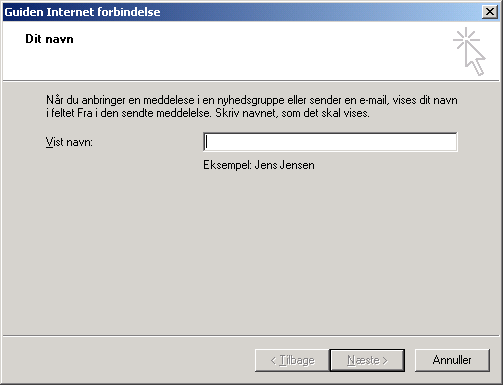This screenshot has height=385, width=503.
Task: Cancel the wizard with Annuller
Action: (x=452, y=360)
